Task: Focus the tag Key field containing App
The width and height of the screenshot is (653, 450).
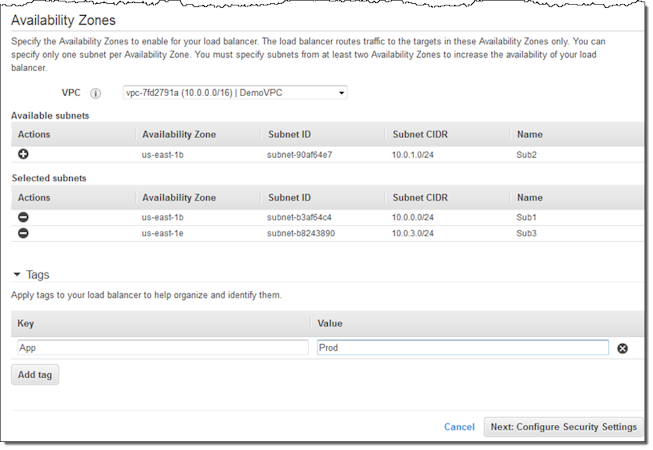Action: coord(163,348)
